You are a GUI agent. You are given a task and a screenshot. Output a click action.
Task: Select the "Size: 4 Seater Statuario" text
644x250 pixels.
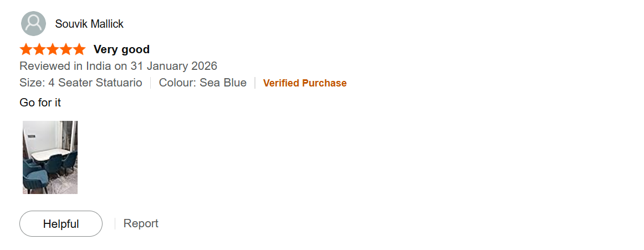(x=81, y=83)
